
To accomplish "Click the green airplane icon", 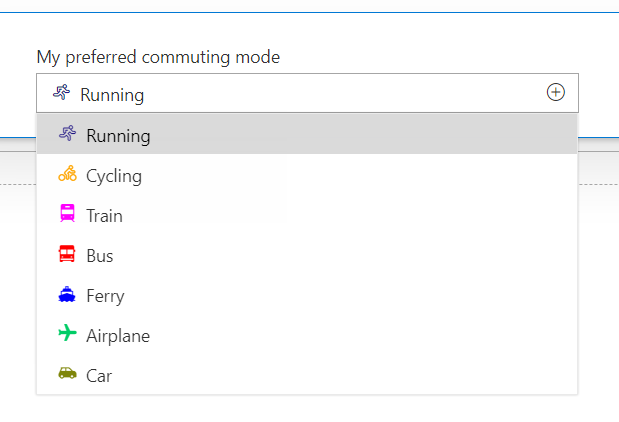I will pyautogui.click(x=67, y=335).
